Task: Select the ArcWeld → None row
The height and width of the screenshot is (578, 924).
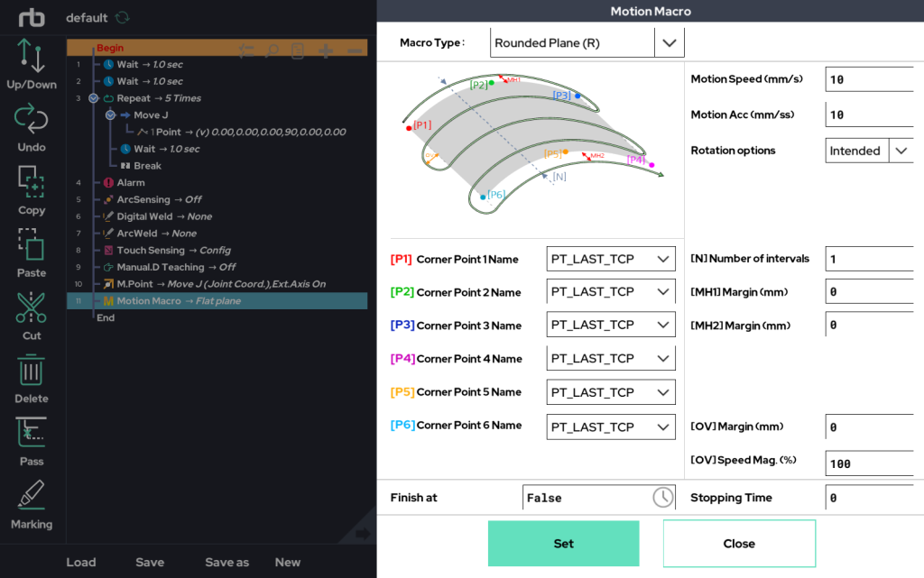Action: pos(217,234)
